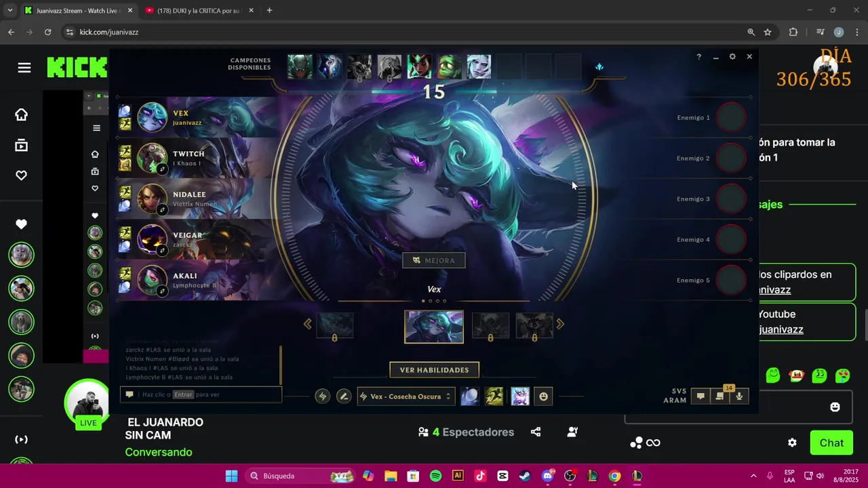Click the green Chat button
The height and width of the screenshot is (488, 868).
point(831,443)
